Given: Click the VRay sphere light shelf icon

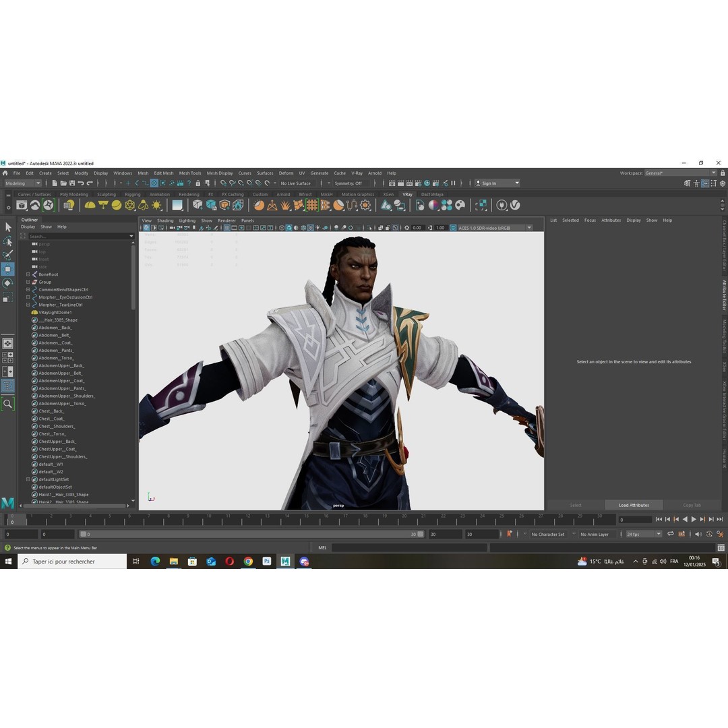Looking at the screenshot, I should pyautogui.click(x=117, y=205).
